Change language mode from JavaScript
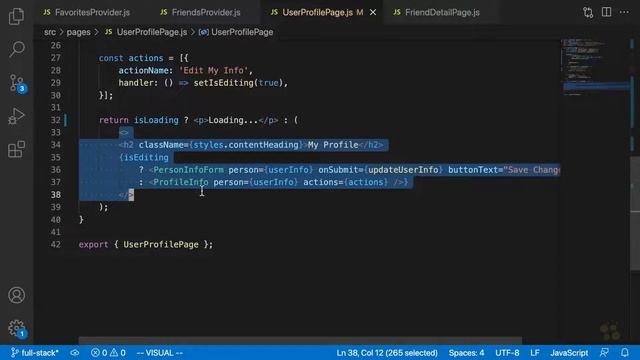Screen dimensions: 640x360 pyautogui.click(x=569, y=353)
